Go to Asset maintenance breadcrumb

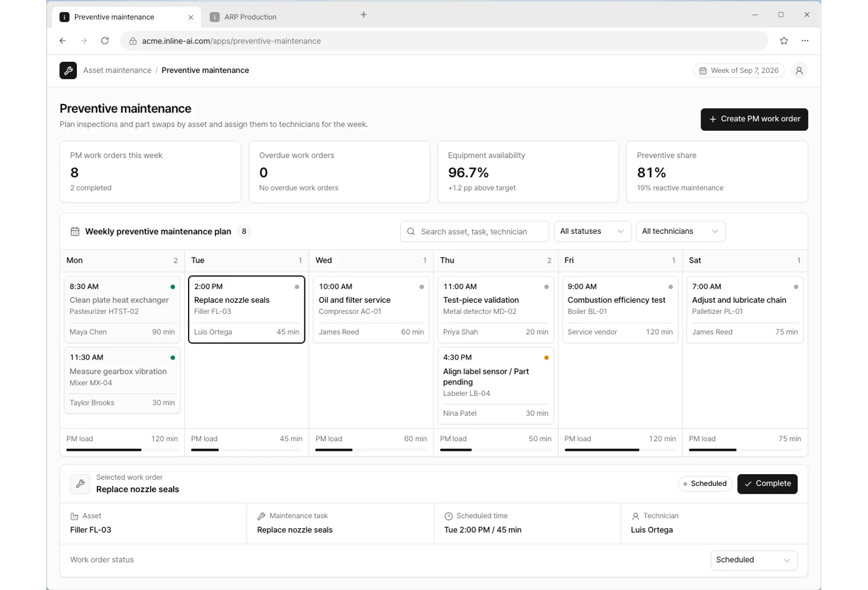(x=117, y=71)
